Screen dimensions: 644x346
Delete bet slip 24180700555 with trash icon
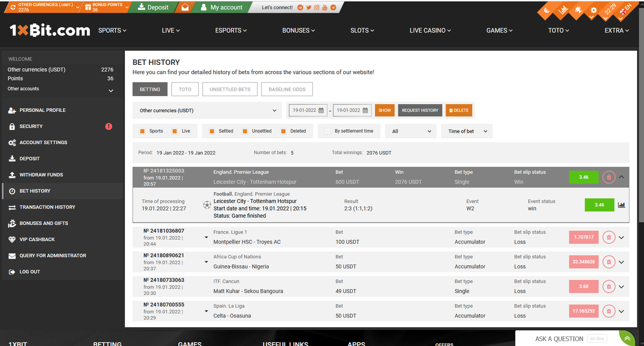609,311
